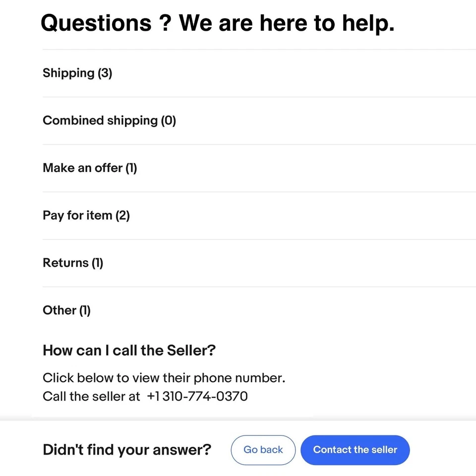Click the (1) count beside Returns
The width and height of the screenshot is (476, 476).
tap(97, 263)
